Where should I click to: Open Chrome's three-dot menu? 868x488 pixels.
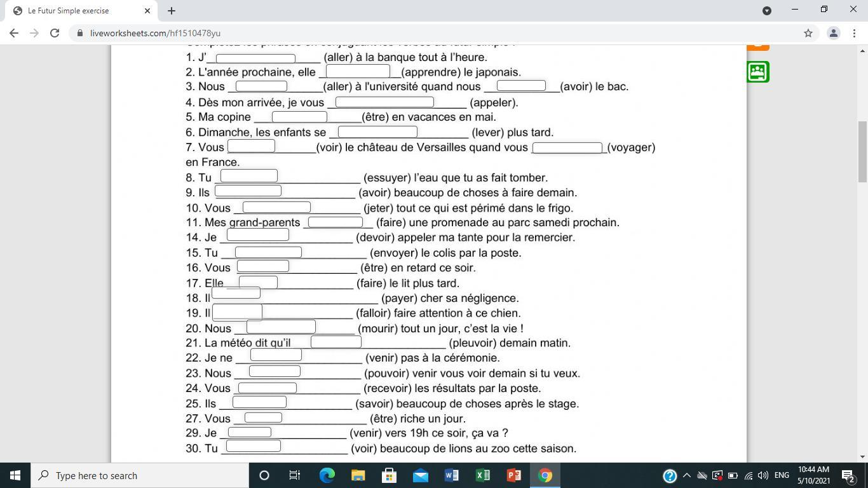coord(854,33)
